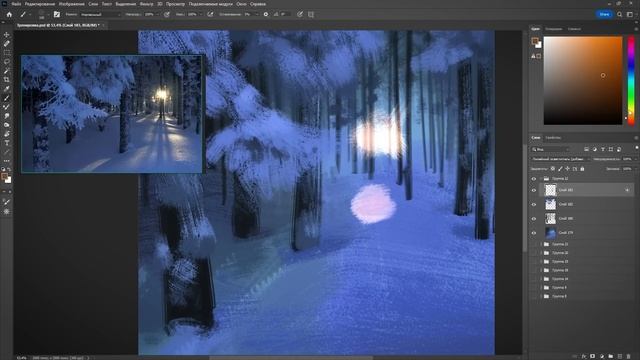Hide layer Слой 182 with its eye icon
The height and width of the screenshot is (360, 640).
pyautogui.click(x=534, y=204)
